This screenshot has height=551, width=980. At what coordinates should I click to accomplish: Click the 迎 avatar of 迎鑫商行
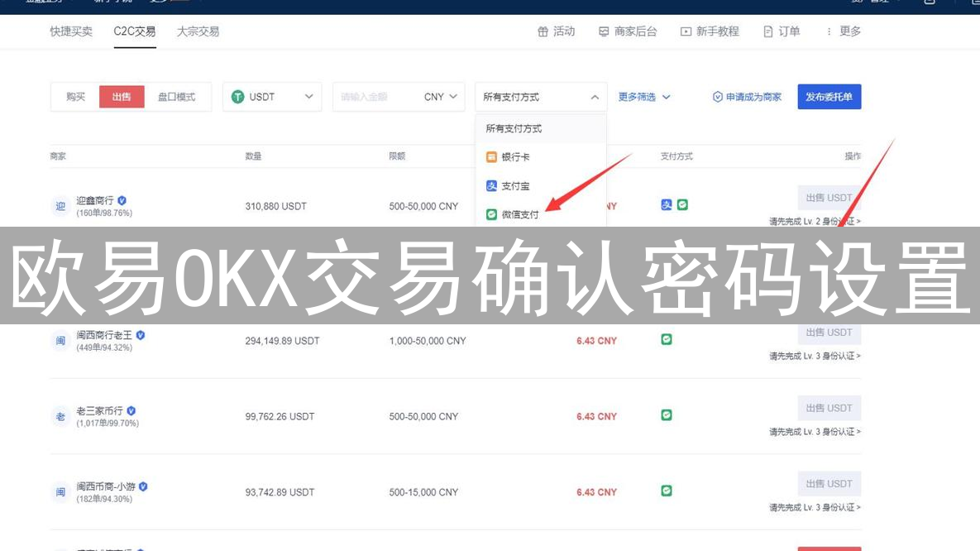tap(60, 206)
